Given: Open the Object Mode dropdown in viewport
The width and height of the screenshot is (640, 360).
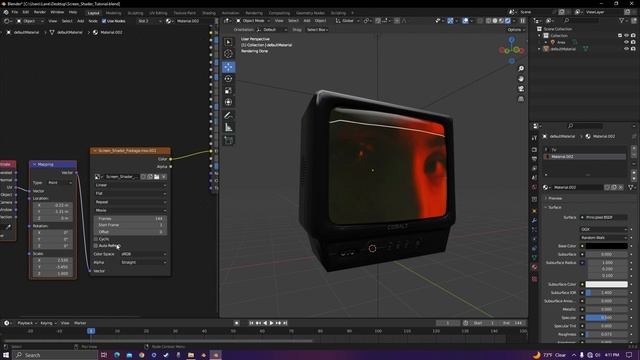Looking at the screenshot, I should click(x=253, y=21).
